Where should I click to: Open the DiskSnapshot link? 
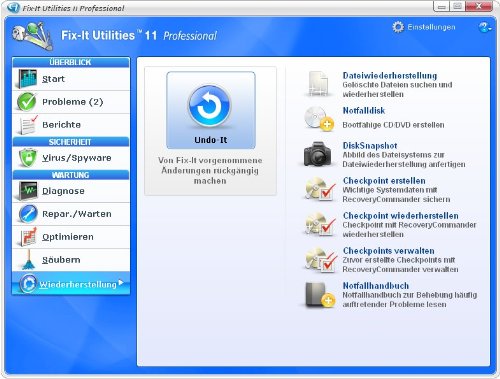coord(370,146)
